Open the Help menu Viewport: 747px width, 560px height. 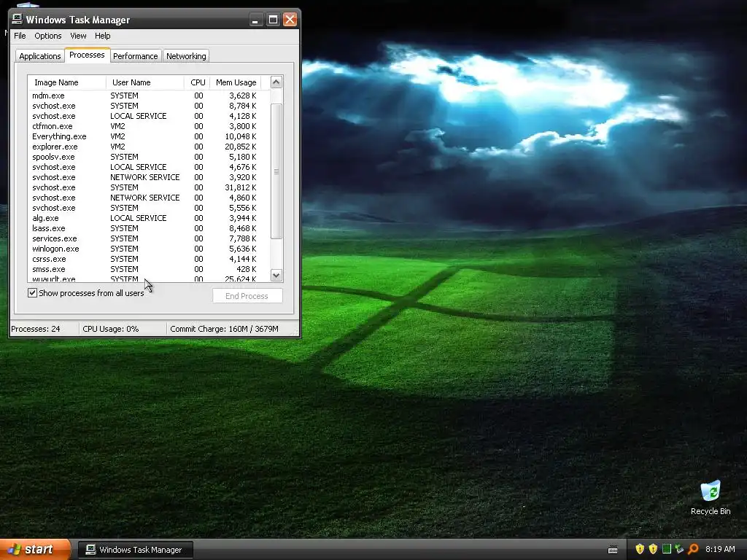pos(102,36)
